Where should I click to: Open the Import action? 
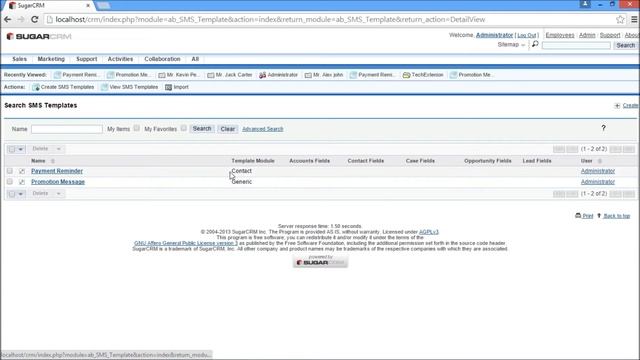coord(177,87)
